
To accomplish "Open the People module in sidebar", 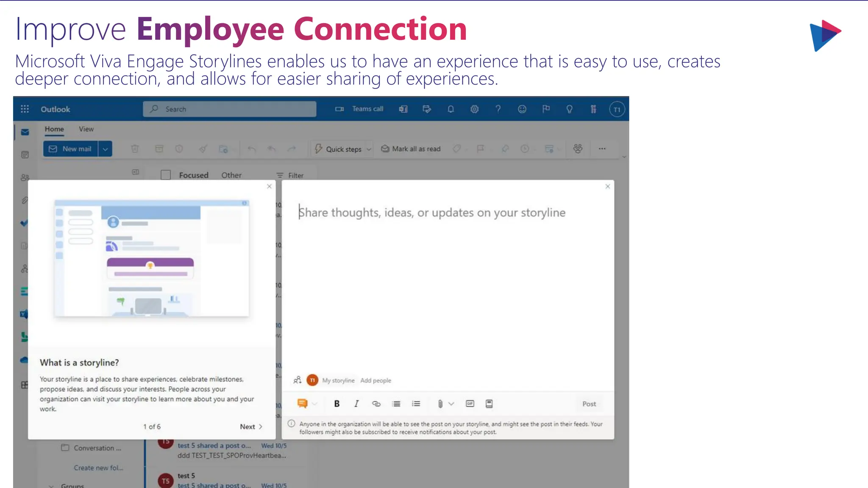I will pos(25,177).
